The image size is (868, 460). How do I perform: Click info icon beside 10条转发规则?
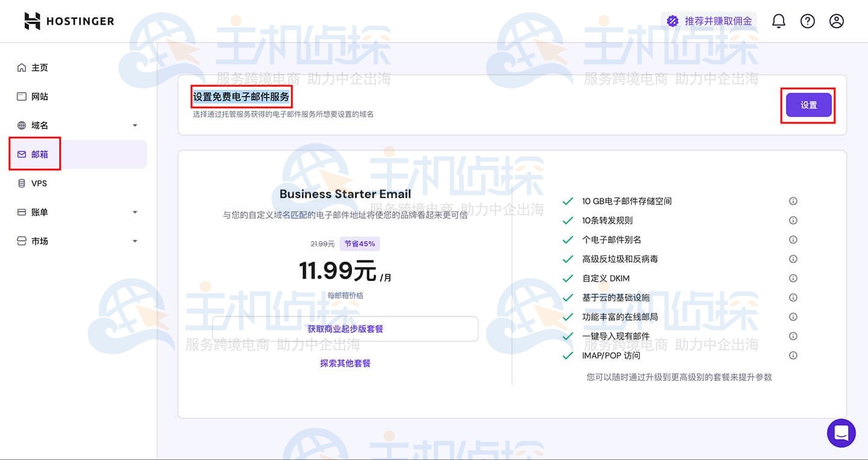(793, 221)
